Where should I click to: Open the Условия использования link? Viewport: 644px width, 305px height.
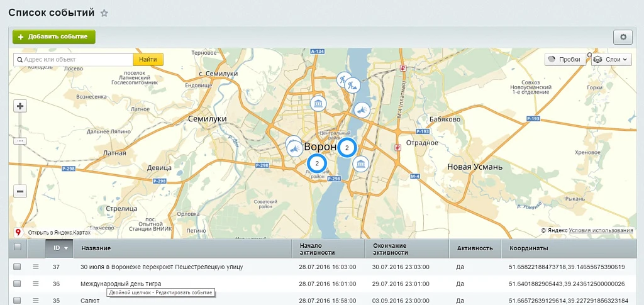pyautogui.click(x=601, y=231)
